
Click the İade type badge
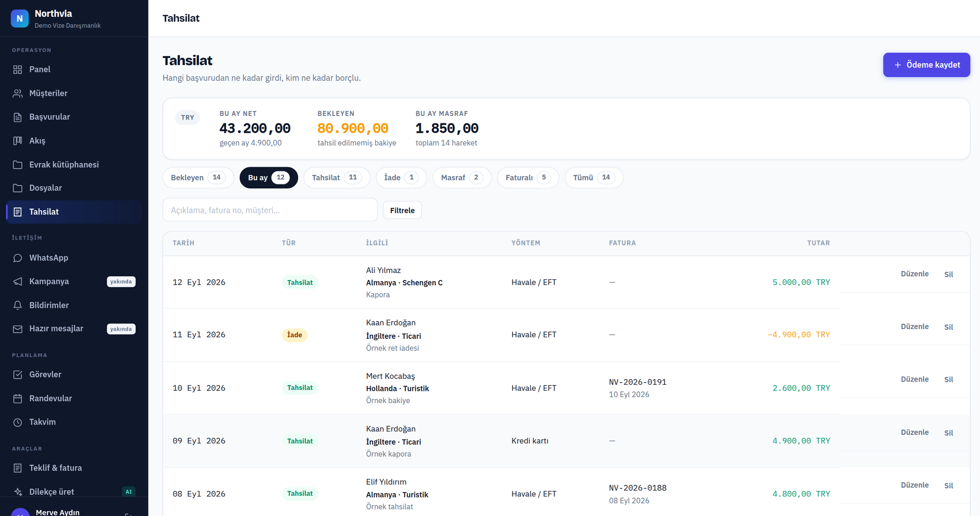pos(295,335)
